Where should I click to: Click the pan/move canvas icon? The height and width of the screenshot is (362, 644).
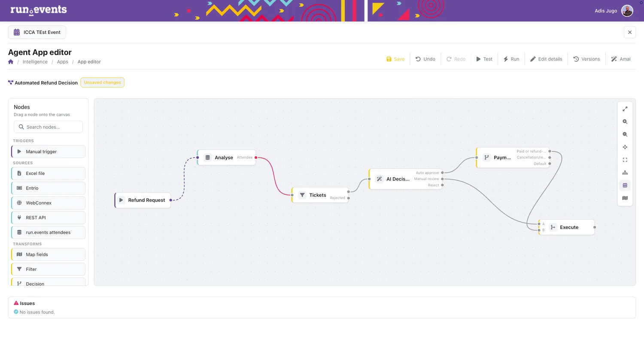(625, 147)
